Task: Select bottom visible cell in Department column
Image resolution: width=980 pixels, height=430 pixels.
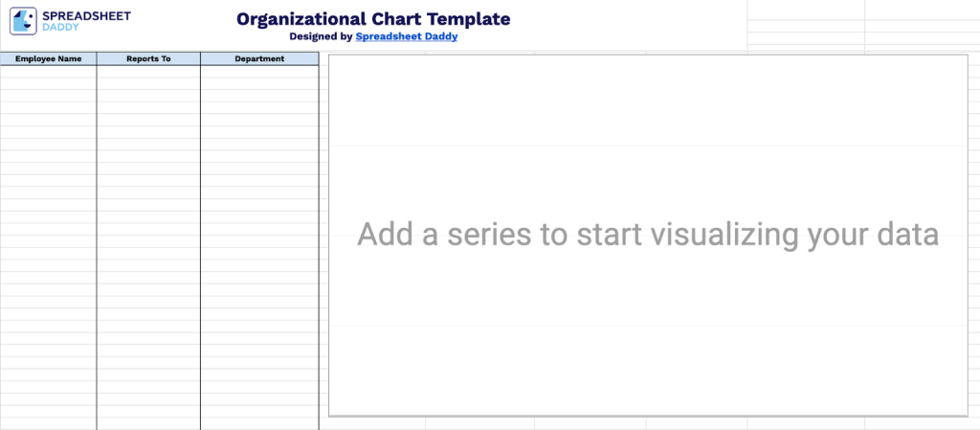Action: 259,423
